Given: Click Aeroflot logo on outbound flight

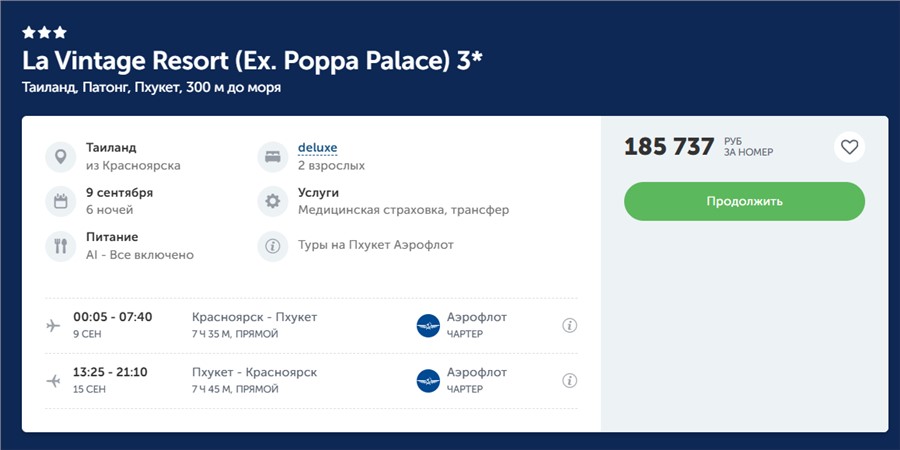Looking at the screenshot, I should pyautogui.click(x=428, y=325).
